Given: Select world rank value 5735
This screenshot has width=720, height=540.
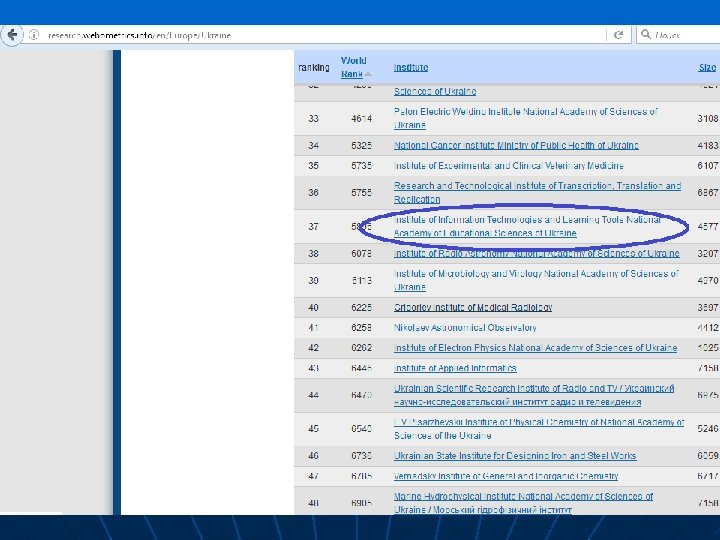Looking at the screenshot, I should point(361,166).
